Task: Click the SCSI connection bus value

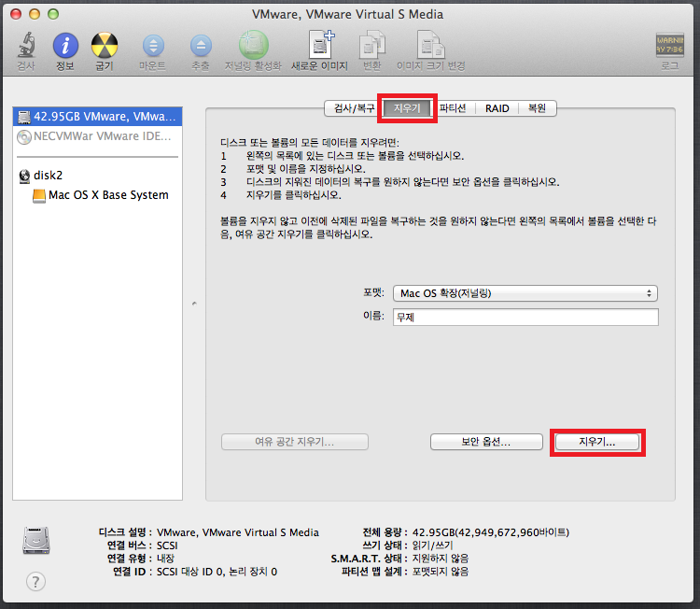Action: [x=167, y=545]
